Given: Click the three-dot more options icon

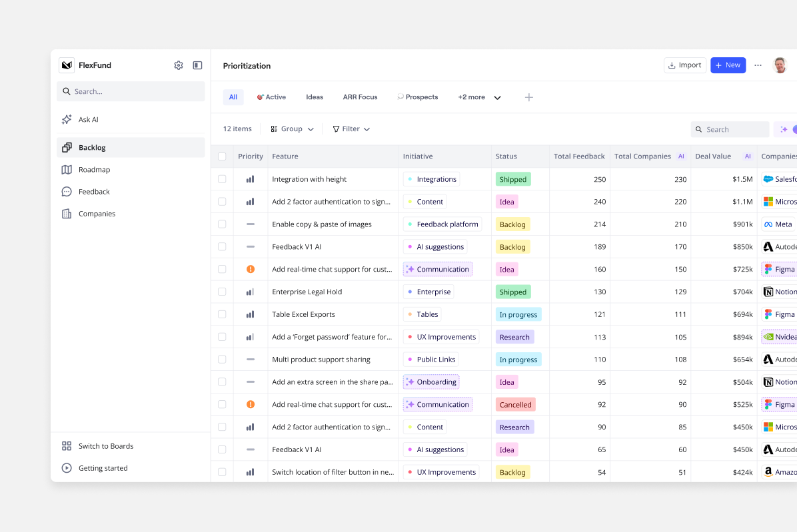Looking at the screenshot, I should click(758, 65).
